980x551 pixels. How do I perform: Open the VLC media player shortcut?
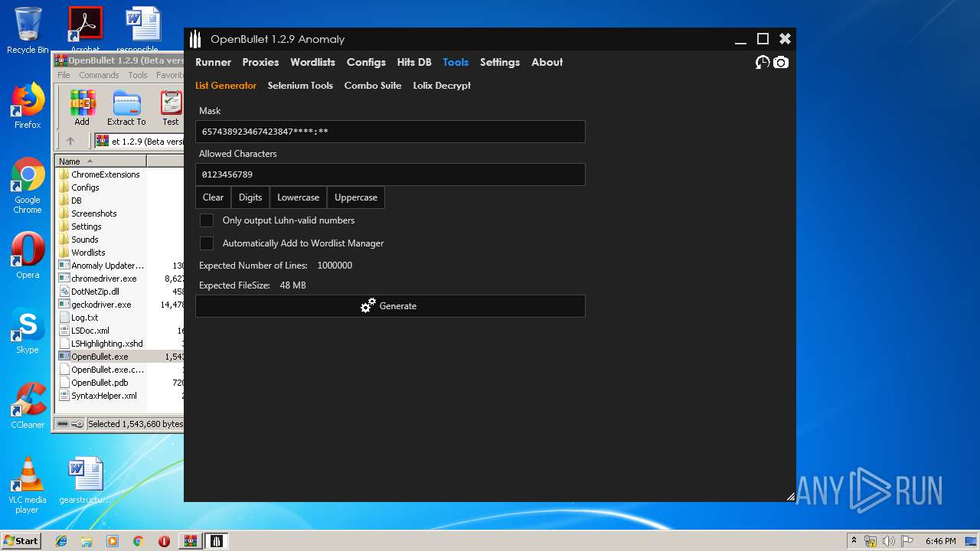tap(28, 485)
